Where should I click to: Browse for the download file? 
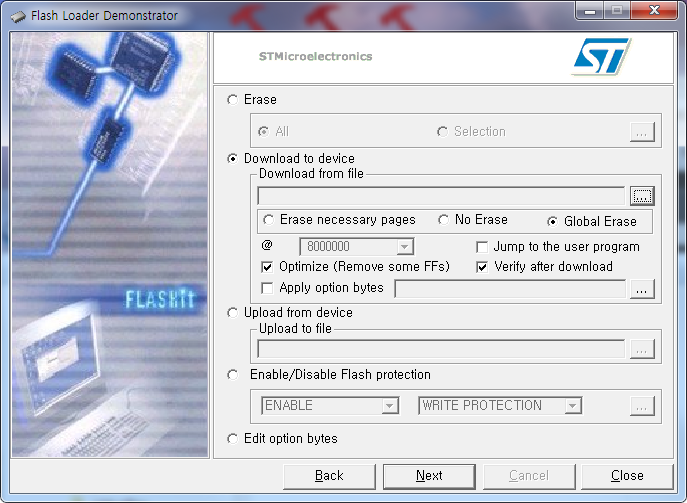(x=642, y=196)
